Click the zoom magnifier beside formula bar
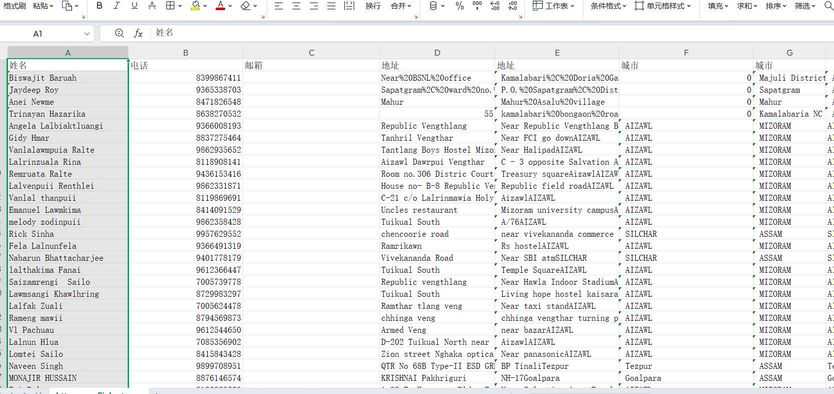Viewport: 834px width, 394px height. [x=119, y=33]
